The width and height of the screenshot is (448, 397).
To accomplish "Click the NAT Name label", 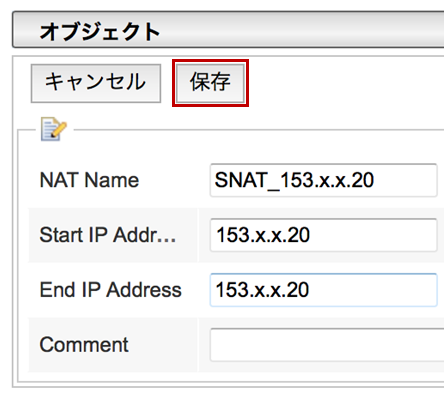I will coord(89,180).
